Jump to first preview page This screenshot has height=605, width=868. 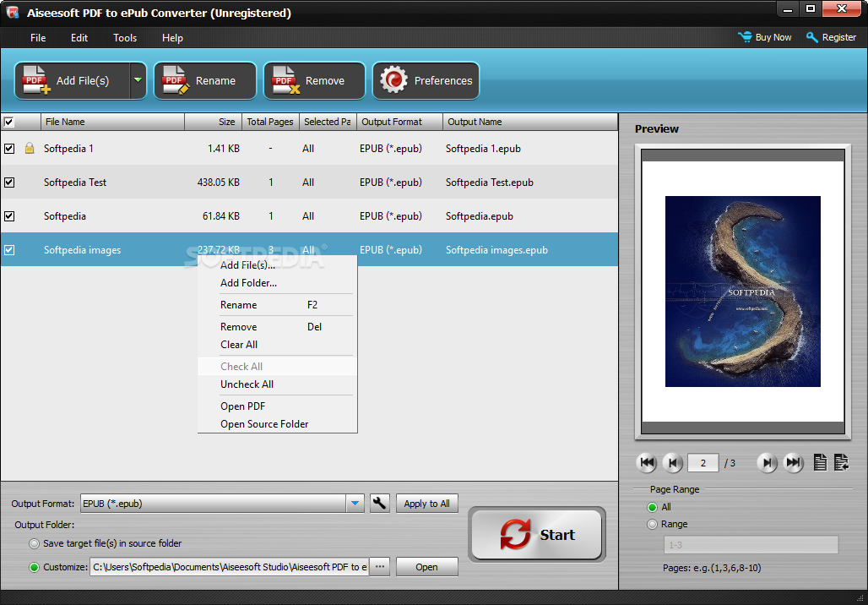[647, 462]
